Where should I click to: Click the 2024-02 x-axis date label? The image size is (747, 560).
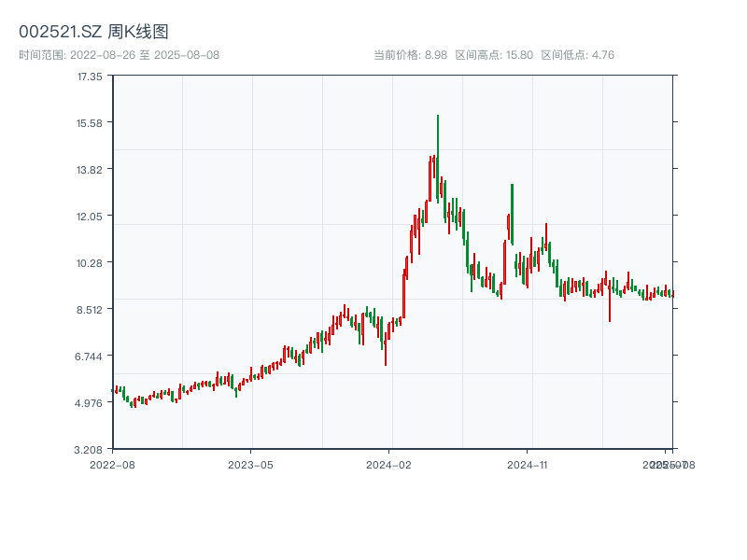coord(389,464)
